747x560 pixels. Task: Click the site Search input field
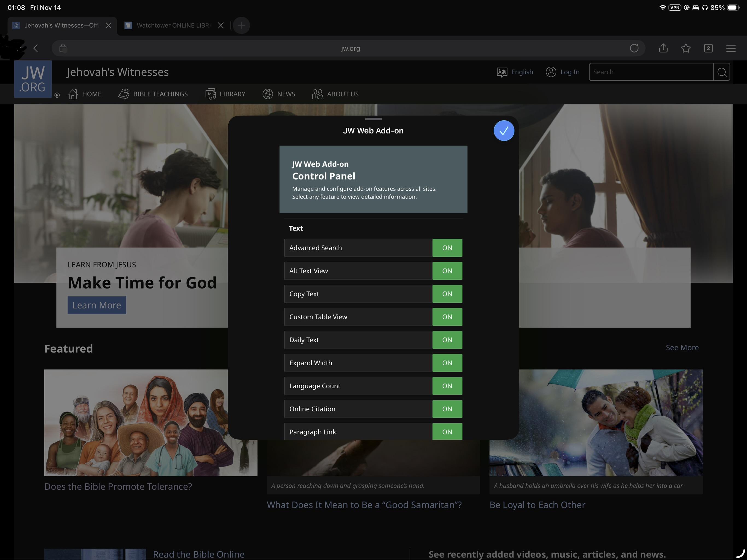tap(650, 72)
